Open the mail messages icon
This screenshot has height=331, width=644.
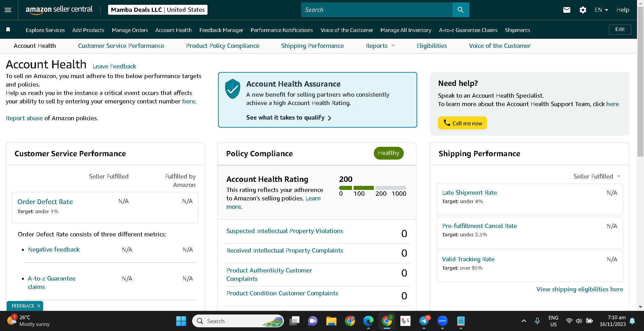(567, 10)
